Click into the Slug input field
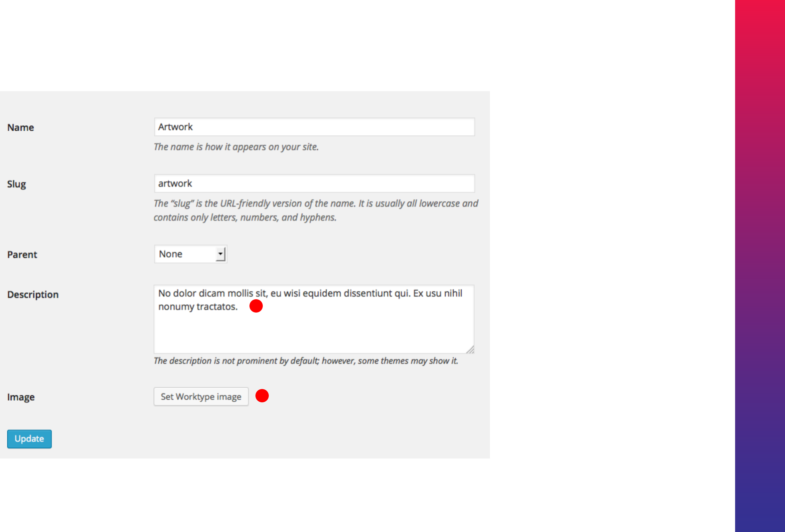Image resolution: width=785 pixels, height=532 pixels. (314, 184)
